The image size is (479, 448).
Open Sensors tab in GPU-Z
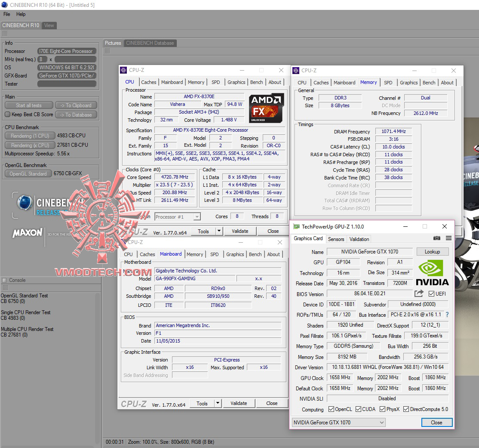pyautogui.click(x=336, y=239)
